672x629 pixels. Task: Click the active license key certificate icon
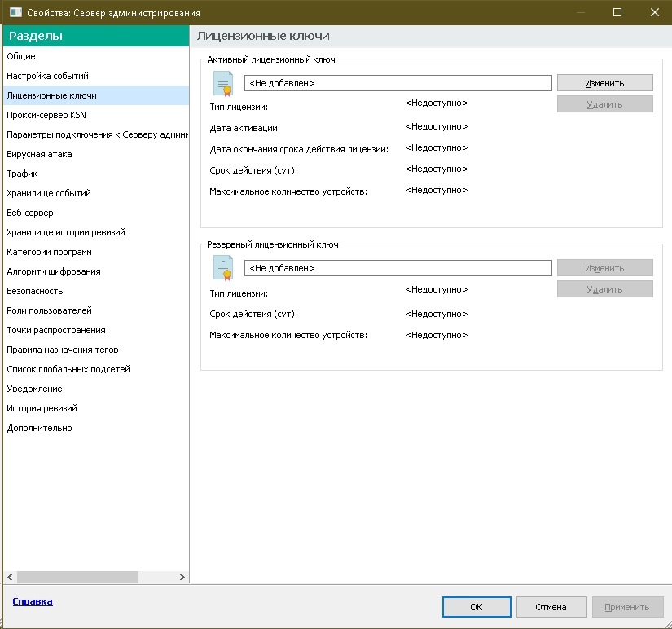(222, 84)
